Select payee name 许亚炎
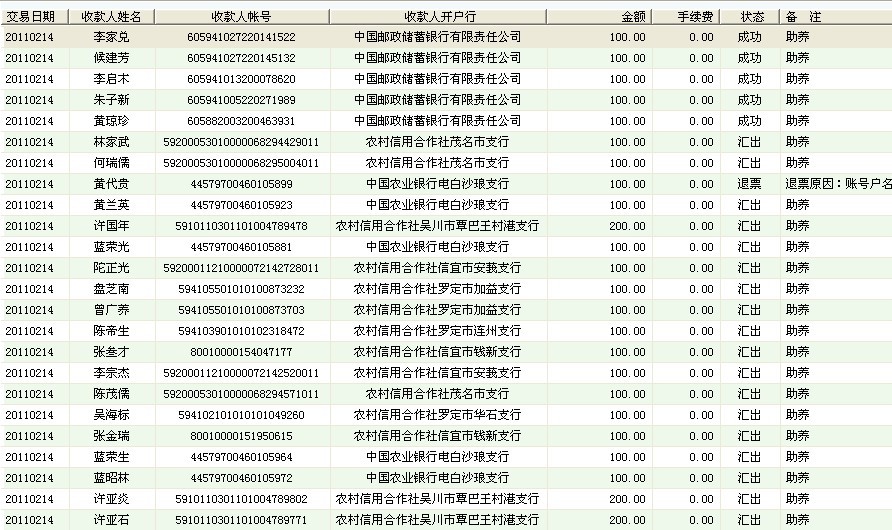The height and width of the screenshot is (530, 892). pyautogui.click(x=112, y=499)
